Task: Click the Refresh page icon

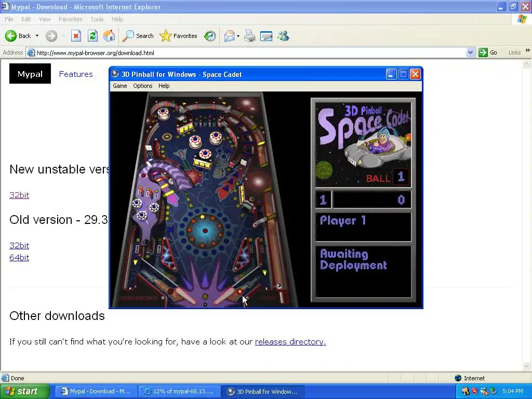Action: [x=92, y=36]
